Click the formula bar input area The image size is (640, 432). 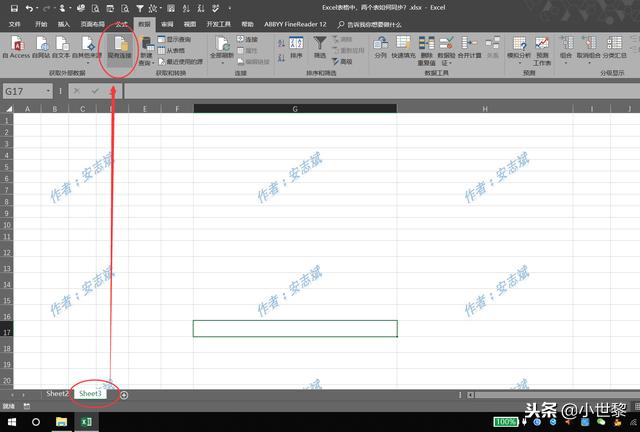[382, 91]
